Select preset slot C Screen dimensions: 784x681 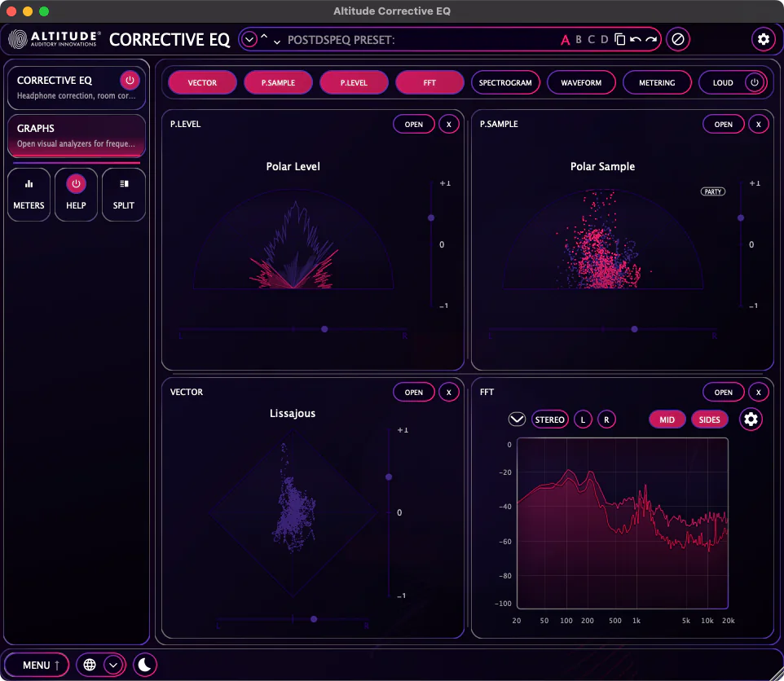point(592,39)
